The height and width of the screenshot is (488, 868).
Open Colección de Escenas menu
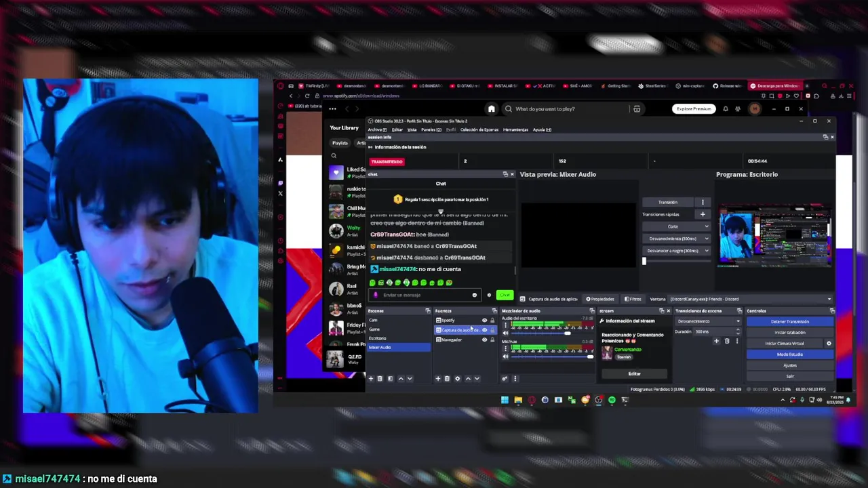[479, 129]
